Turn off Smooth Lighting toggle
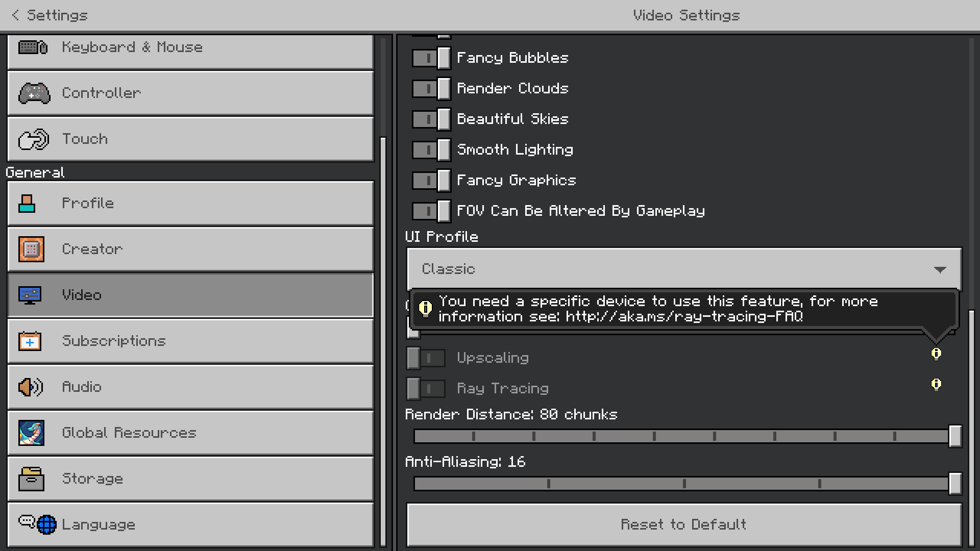 (x=431, y=150)
